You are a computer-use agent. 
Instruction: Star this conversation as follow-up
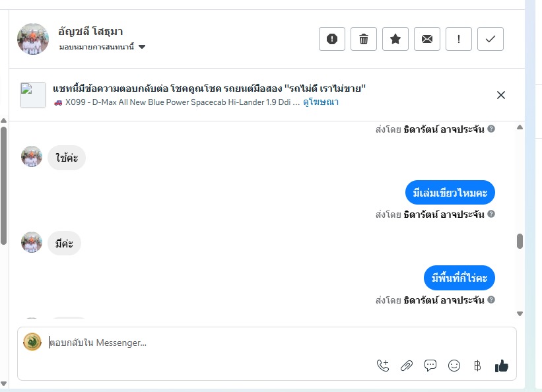click(x=395, y=39)
